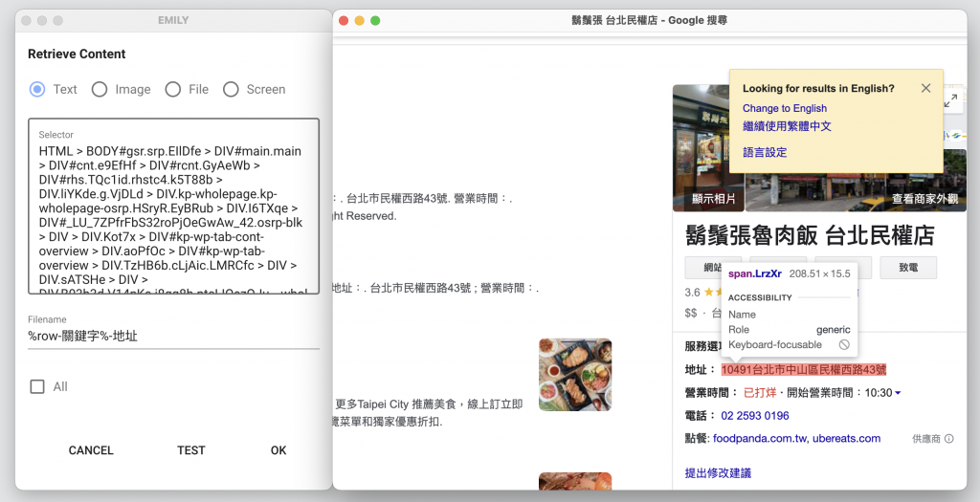Dismiss the language prompt with X
The width and height of the screenshot is (980, 502).
point(925,88)
